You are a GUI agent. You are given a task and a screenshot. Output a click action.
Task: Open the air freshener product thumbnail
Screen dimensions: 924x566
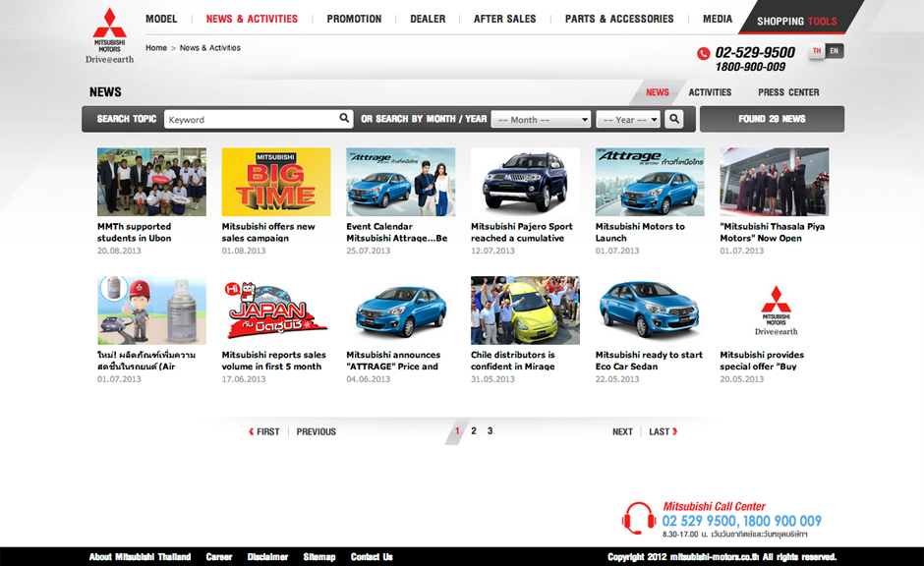(151, 311)
